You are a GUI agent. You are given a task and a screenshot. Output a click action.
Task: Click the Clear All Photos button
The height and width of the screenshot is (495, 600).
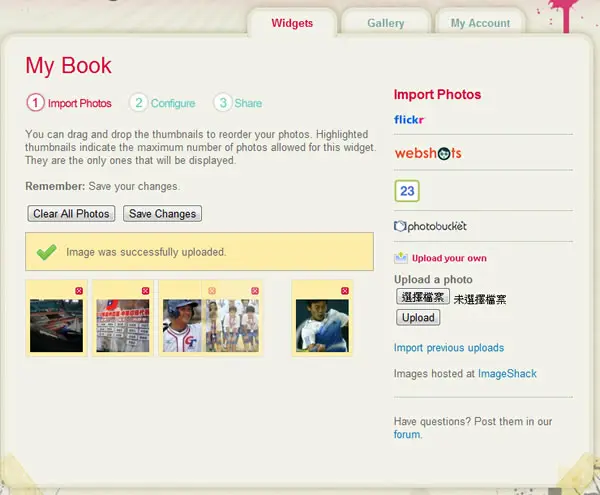pos(71,213)
